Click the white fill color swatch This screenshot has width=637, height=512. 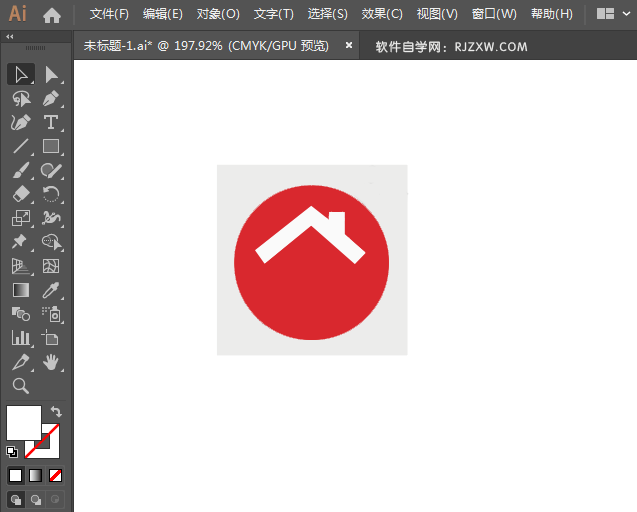[24, 423]
